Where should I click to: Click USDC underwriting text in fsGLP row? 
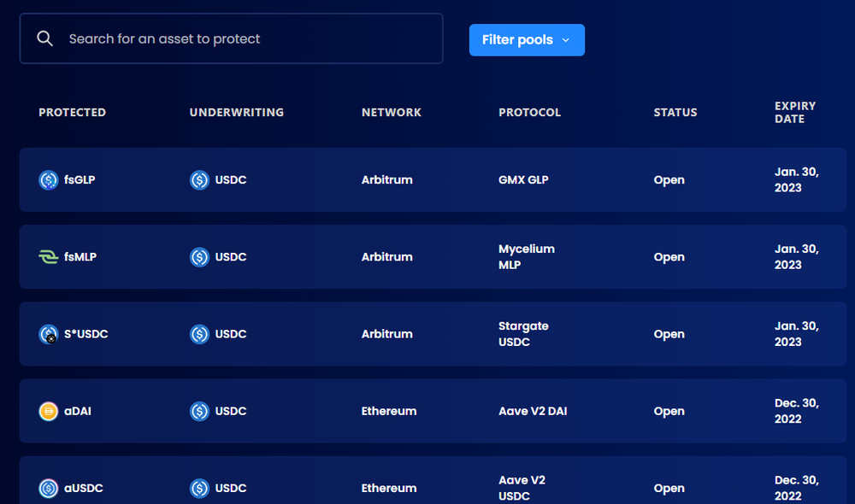[x=231, y=179]
